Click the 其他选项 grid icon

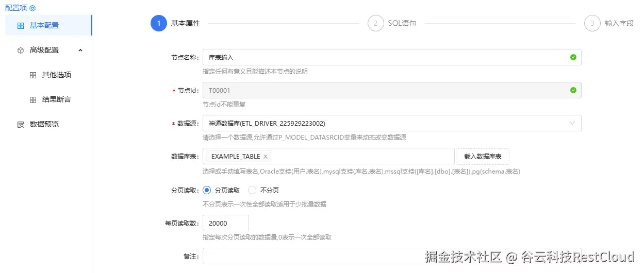pos(33,75)
